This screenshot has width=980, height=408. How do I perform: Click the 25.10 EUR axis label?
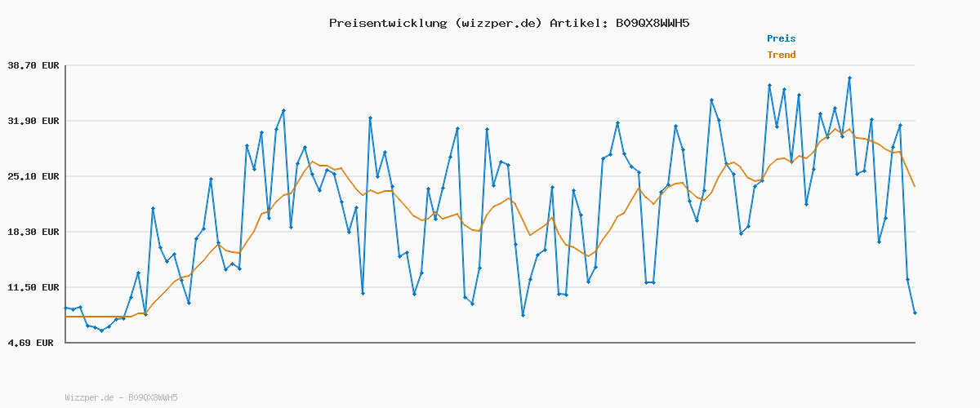(33, 176)
